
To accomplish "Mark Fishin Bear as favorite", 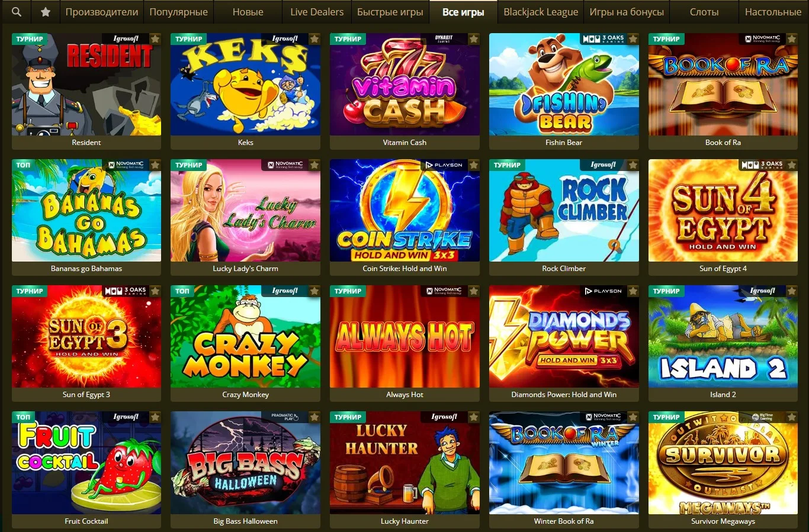I will click(x=633, y=39).
